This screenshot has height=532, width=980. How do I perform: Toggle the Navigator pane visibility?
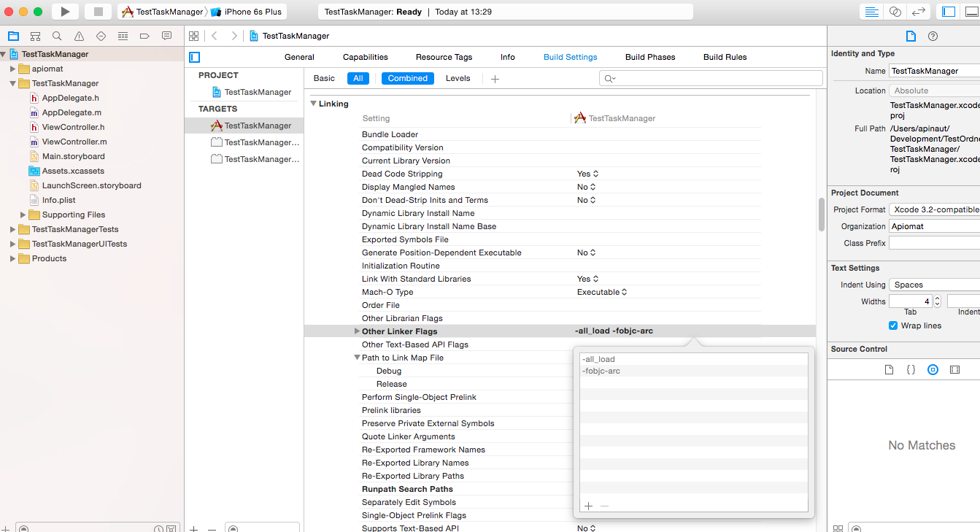click(949, 12)
